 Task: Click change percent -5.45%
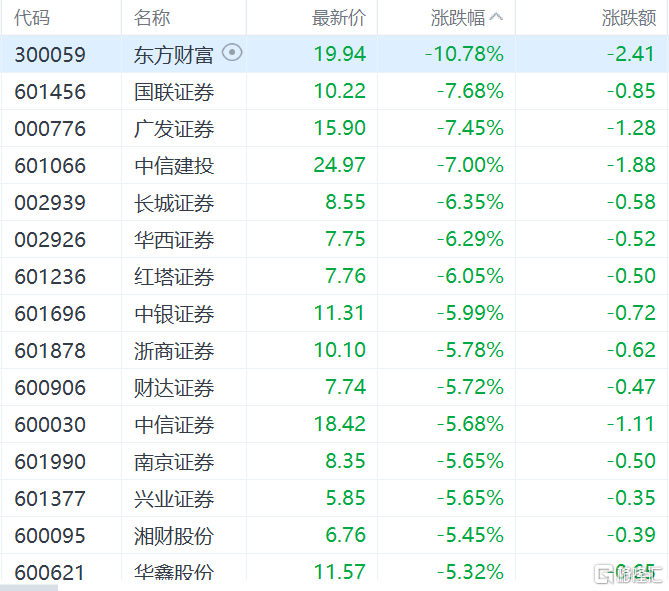pos(470,535)
